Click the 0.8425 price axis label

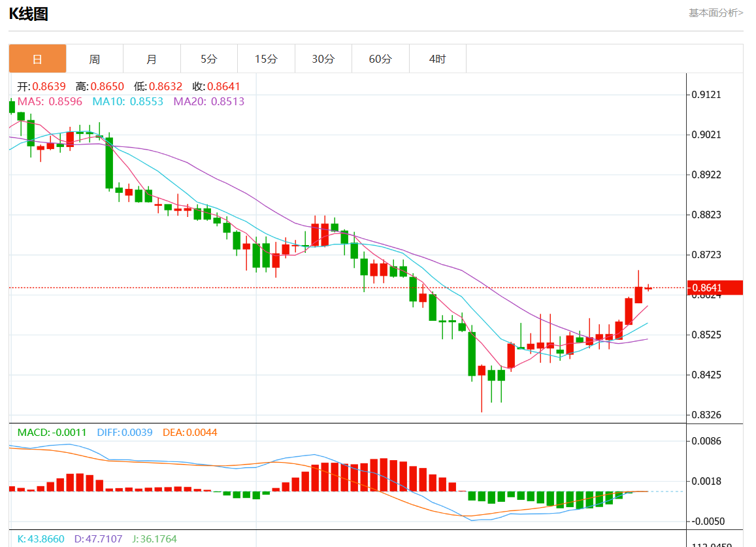click(x=706, y=375)
